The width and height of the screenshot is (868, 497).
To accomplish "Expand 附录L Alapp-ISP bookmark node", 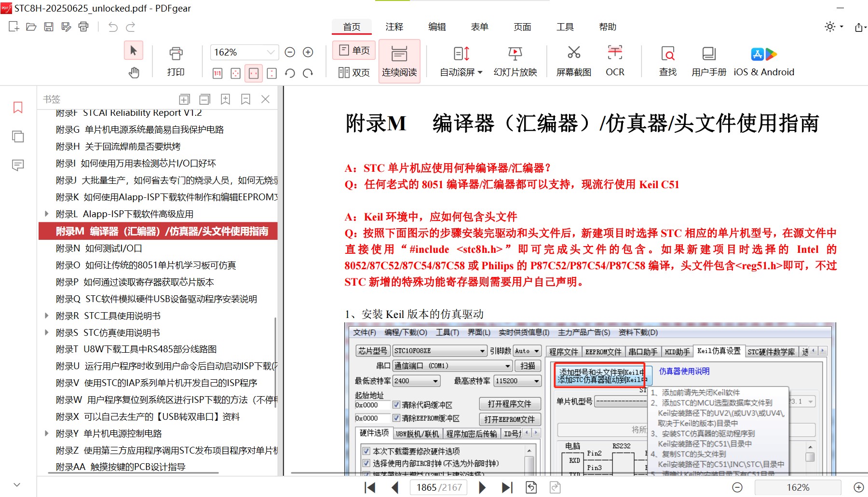I will [x=46, y=214].
